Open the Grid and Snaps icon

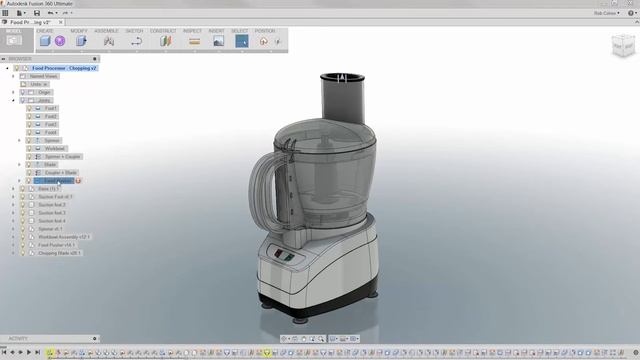click(343, 339)
